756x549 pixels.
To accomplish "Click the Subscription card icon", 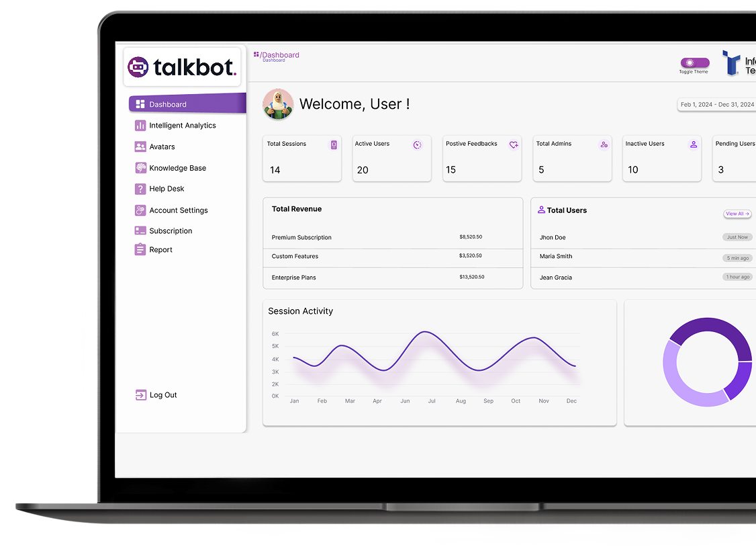I will coord(140,230).
